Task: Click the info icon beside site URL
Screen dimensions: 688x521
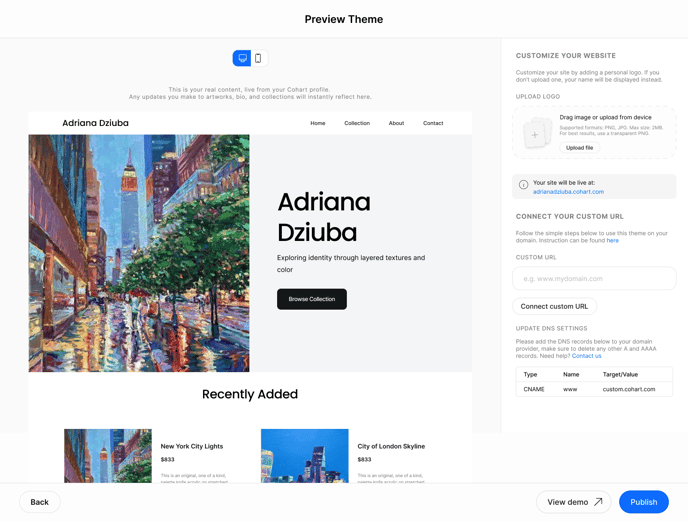Action: tap(523, 185)
